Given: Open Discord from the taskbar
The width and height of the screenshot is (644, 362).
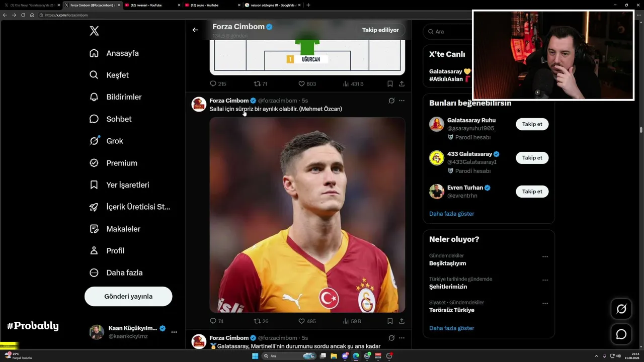Looking at the screenshot, I should point(345,356).
